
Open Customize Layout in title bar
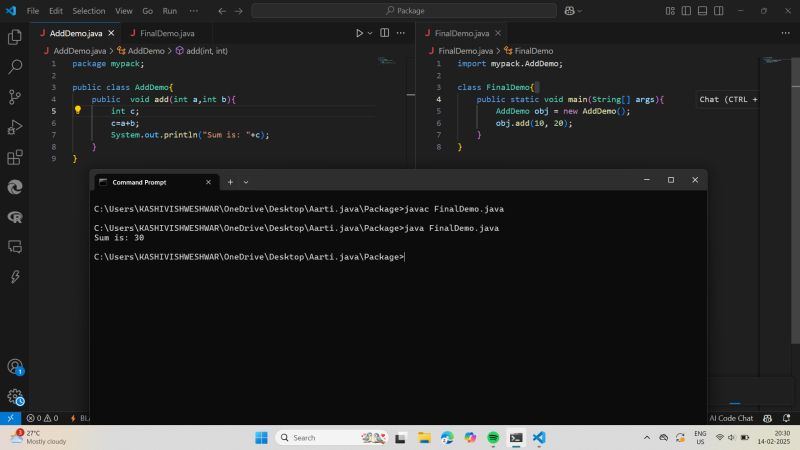[x=670, y=11]
